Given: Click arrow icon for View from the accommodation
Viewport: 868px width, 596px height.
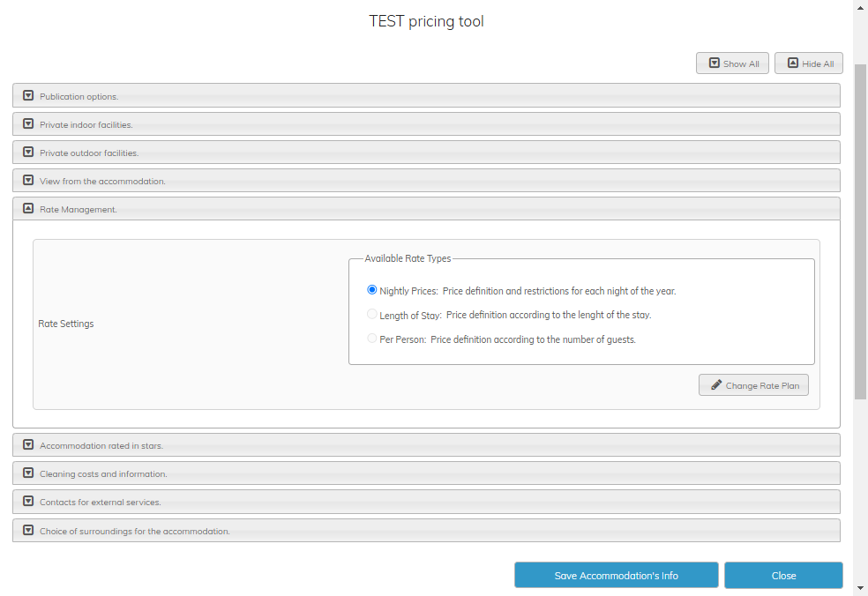Looking at the screenshot, I should (28, 181).
